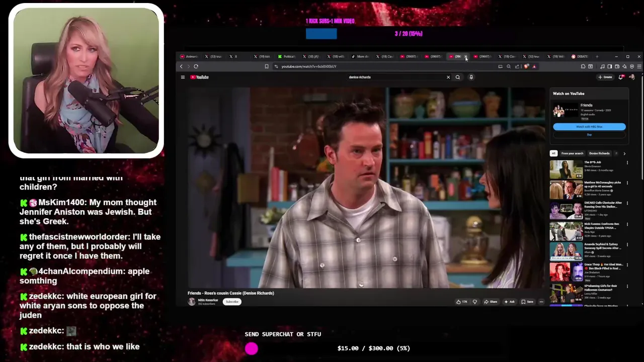
Task: Open Nick Fuentes Confronts Ben Shapiro thumbnail
Action: 566,231
